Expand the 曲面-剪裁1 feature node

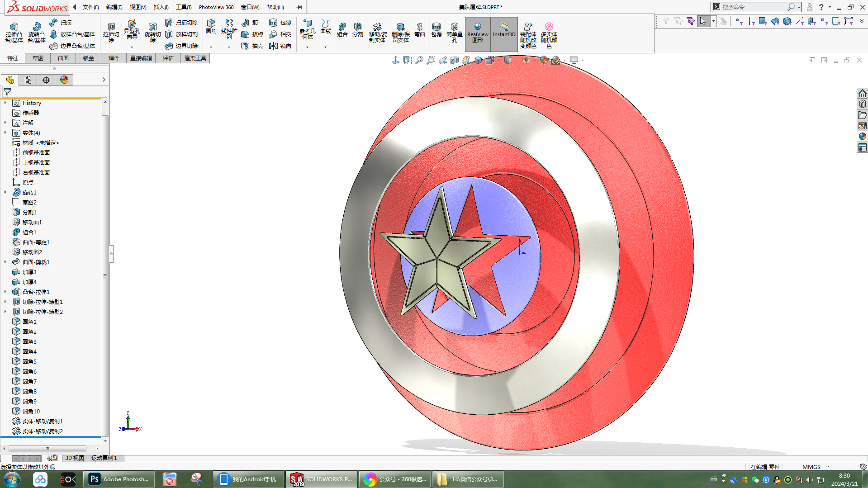tap(5, 262)
